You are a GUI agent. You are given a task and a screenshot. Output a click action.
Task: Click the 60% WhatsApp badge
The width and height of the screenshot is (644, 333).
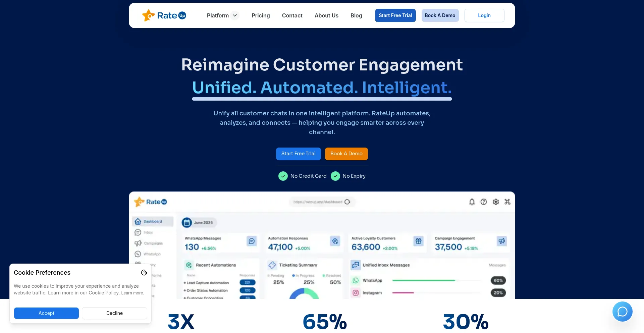(498, 281)
